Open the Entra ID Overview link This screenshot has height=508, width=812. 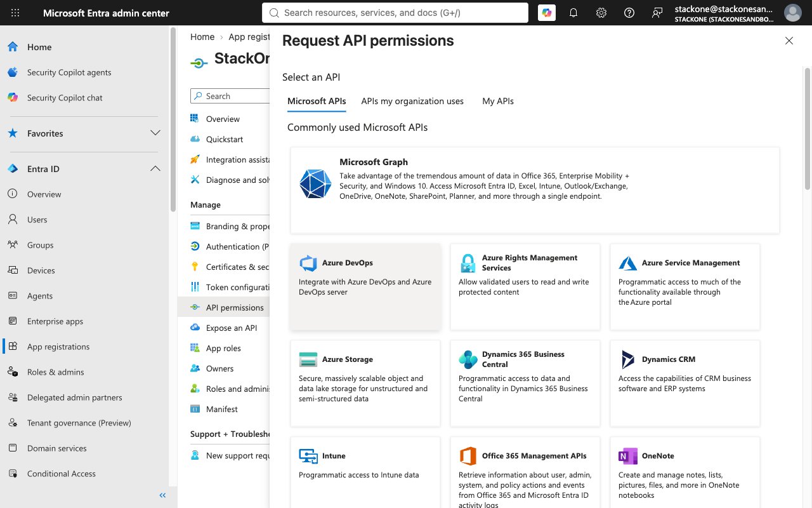point(44,194)
